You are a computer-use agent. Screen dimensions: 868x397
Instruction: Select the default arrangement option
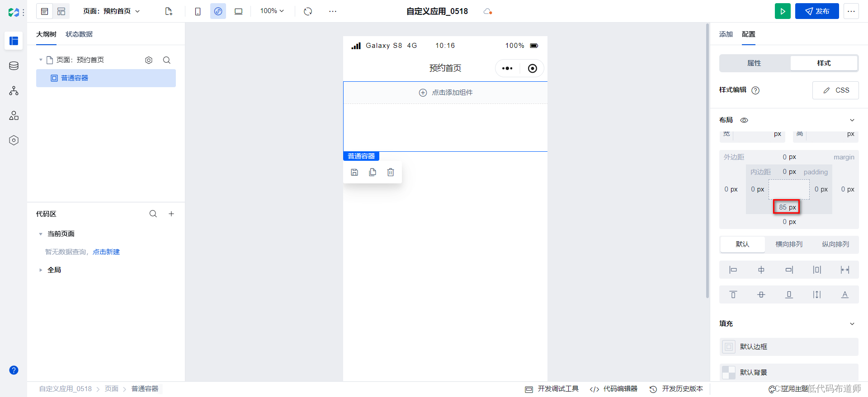click(x=742, y=244)
